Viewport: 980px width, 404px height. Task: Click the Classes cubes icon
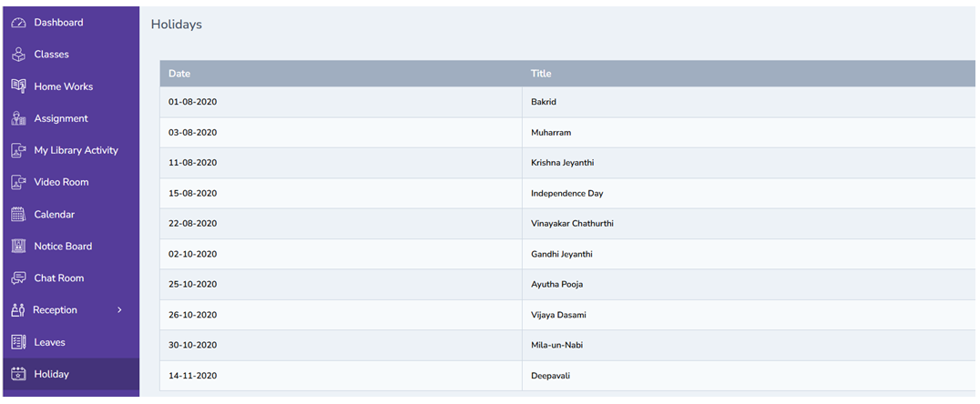pyautogui.click(x=18, y=55)
